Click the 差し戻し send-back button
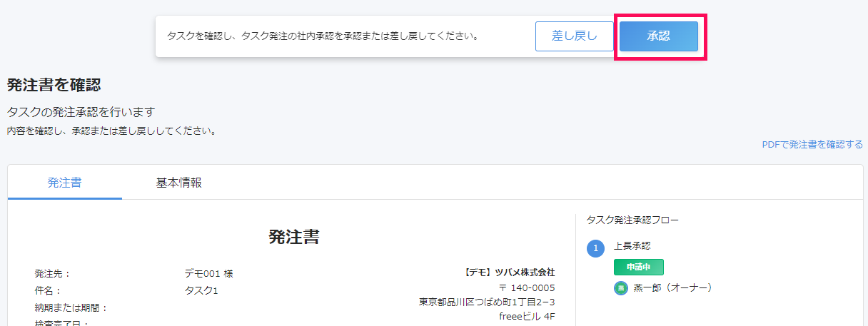 (575, 36)
